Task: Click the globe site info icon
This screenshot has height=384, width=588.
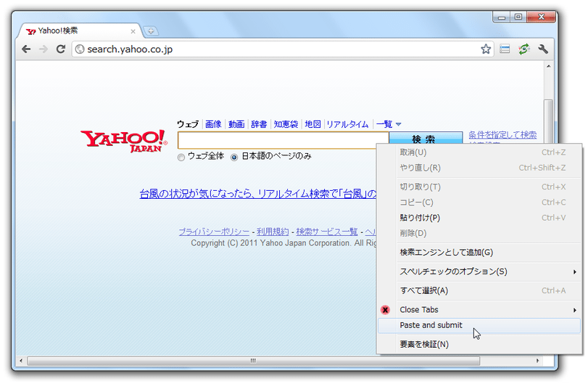Action: 80,49
